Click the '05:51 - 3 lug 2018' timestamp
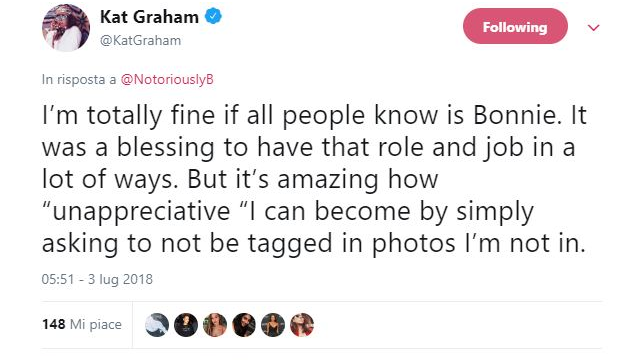This screenshot has width=640, height=360. coord(97,279)
